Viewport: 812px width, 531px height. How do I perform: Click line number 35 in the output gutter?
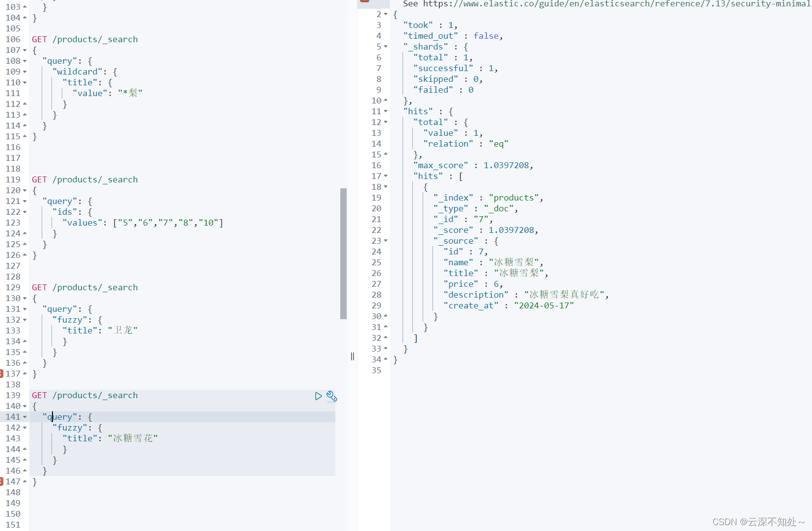point(376,370)
